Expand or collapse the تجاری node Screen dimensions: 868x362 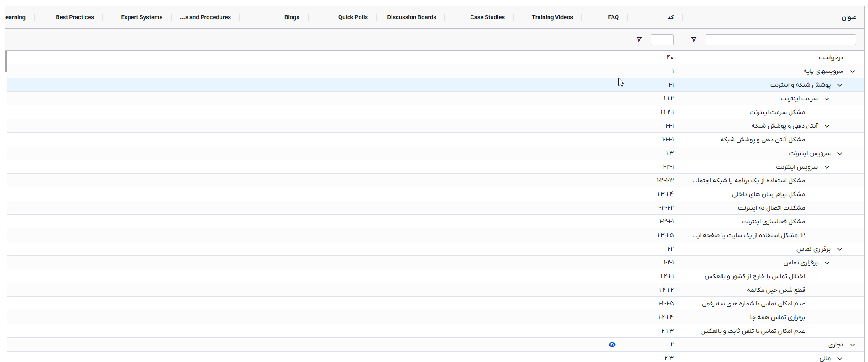pos(852,345)
